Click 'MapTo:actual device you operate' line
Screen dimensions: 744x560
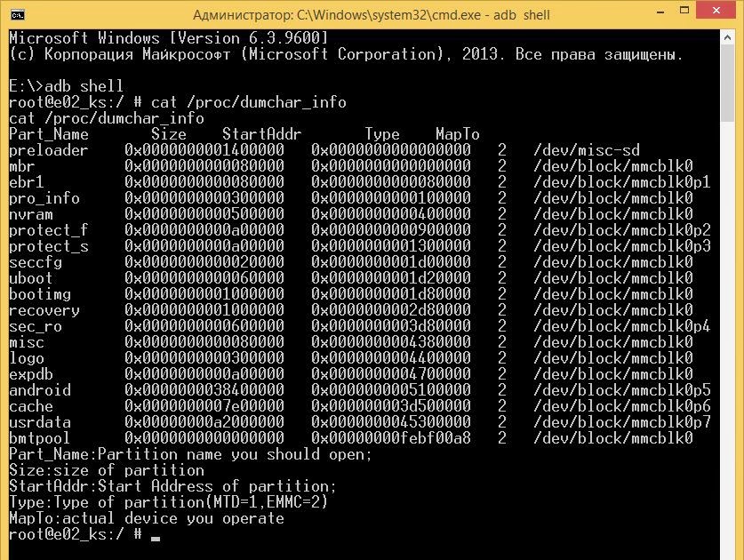pos(147,518)
